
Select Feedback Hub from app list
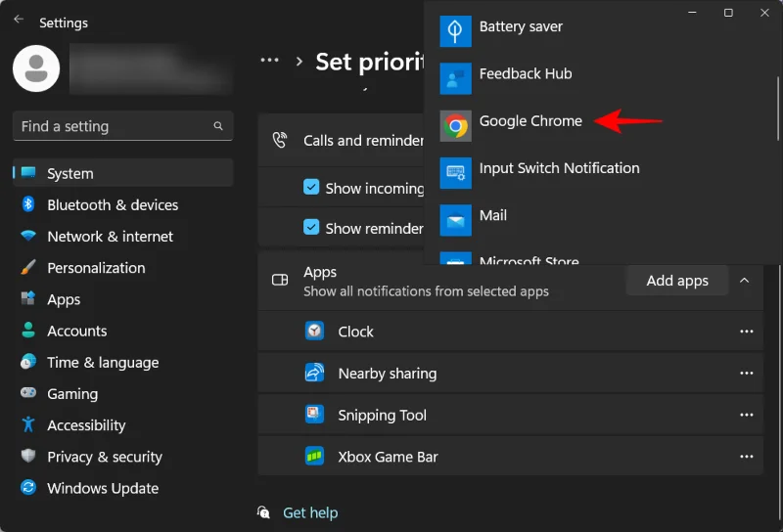[x=603, y=78]
